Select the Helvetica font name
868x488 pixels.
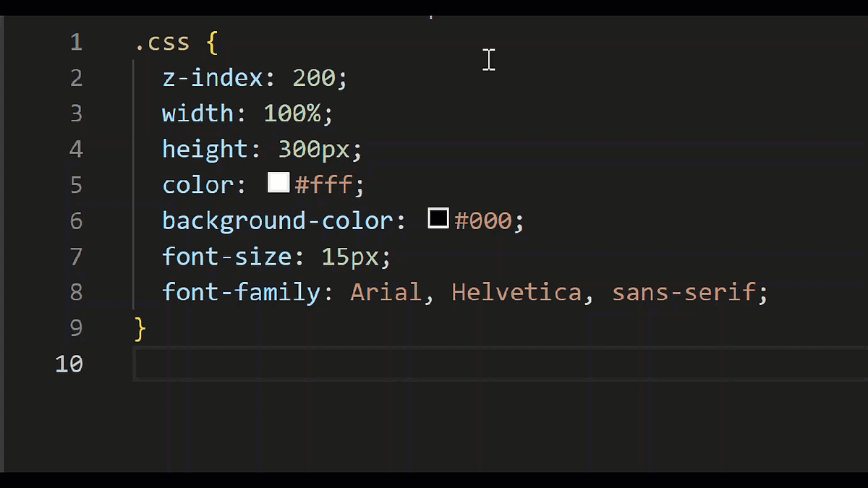coord(516,291)
